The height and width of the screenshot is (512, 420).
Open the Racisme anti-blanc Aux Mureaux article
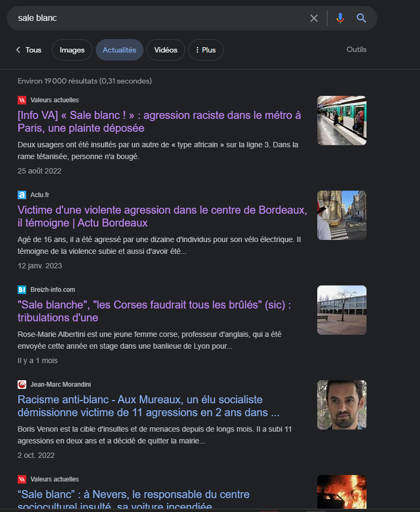148,406
